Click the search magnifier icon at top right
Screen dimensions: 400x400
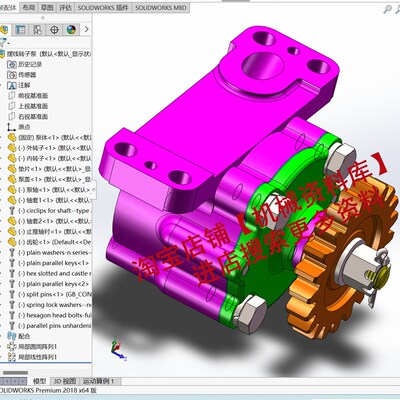(387, 9)
